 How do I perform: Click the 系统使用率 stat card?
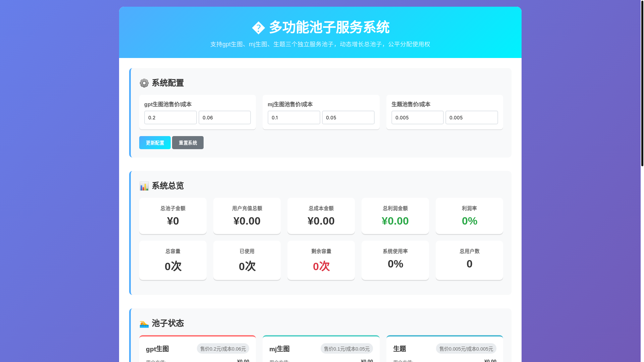(395, 260)
